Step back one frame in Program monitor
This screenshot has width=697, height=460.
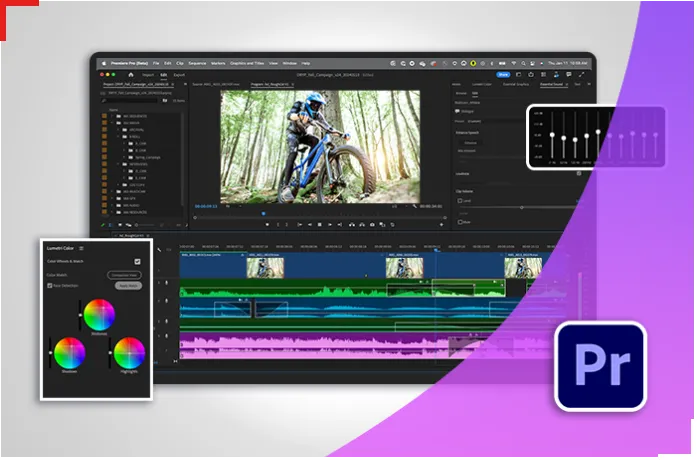pos(310,225)
